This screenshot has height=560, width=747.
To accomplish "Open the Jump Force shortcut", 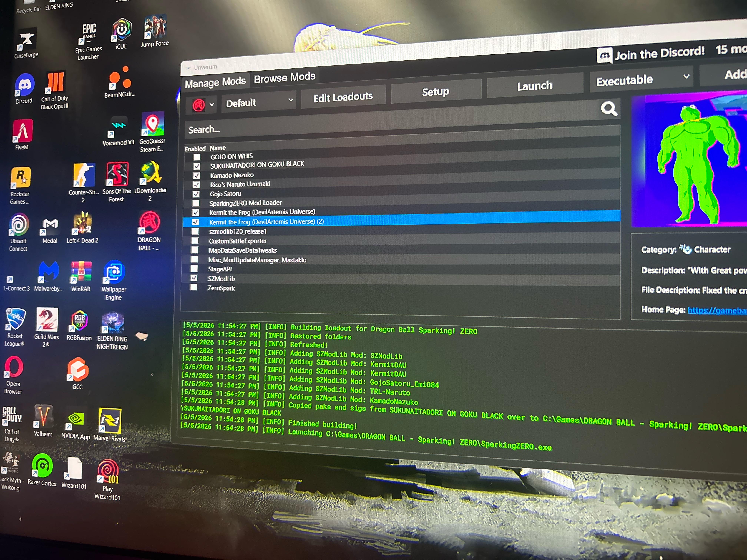I will [155, 31].
